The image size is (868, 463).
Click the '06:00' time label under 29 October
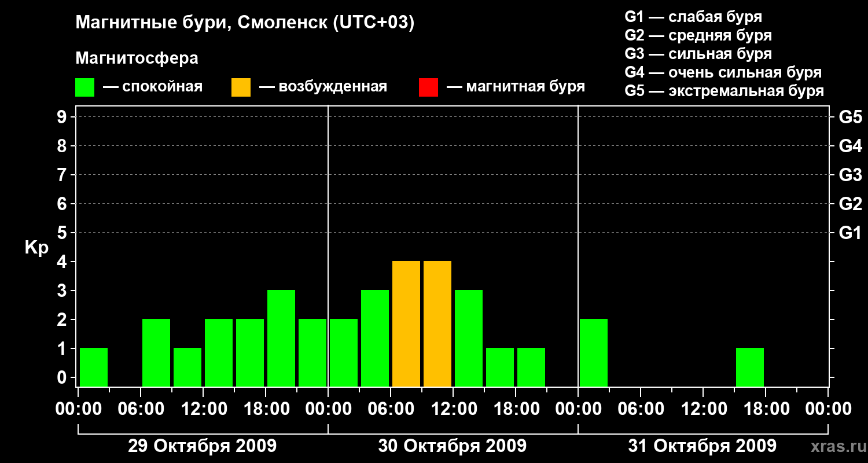(141, 409)
